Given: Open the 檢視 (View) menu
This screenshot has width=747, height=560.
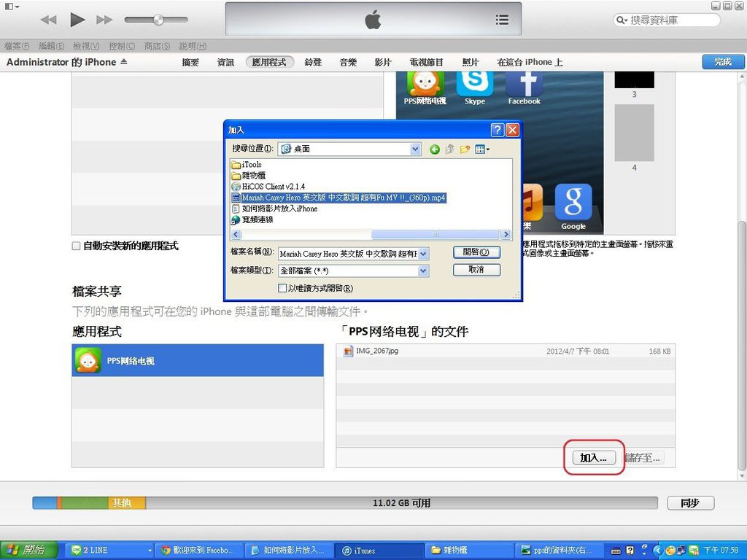Looking at the screenshot, I should pyautogui.click(x=86, y=46).
